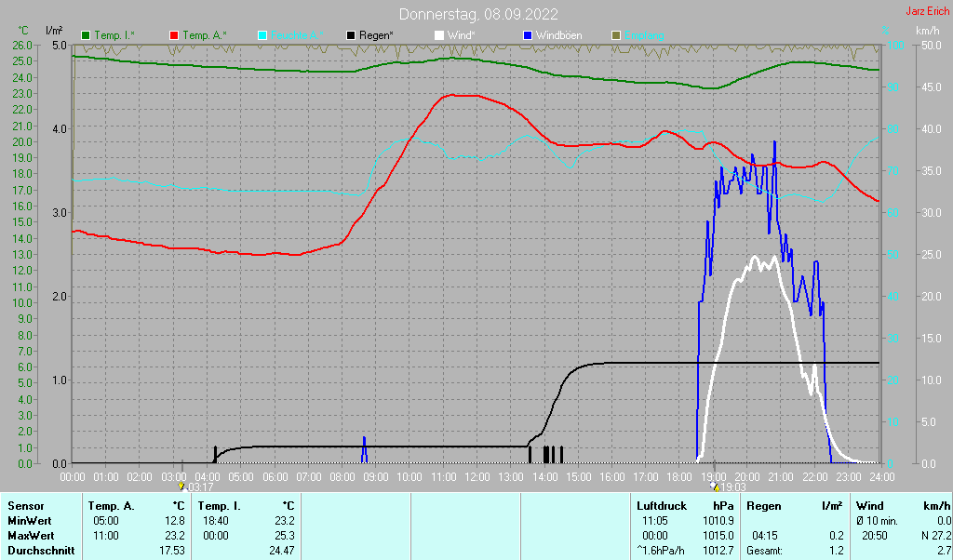Screen dimensions: 953x560
Task: Click the MaxWert row label
Action: (31, 536)
